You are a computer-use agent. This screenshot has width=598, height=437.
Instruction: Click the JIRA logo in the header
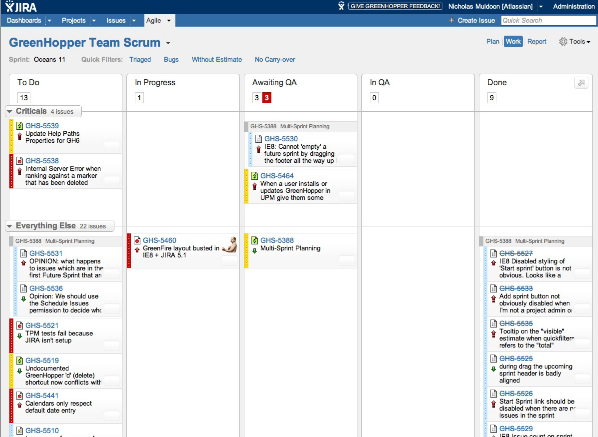click(x=21, y=6)
